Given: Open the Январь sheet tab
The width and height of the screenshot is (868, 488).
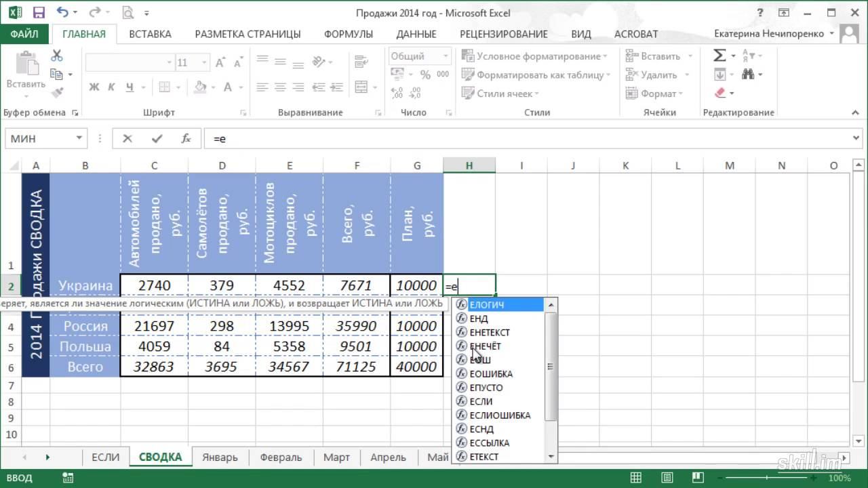Looking at the screenshot, I should [220, 457].
